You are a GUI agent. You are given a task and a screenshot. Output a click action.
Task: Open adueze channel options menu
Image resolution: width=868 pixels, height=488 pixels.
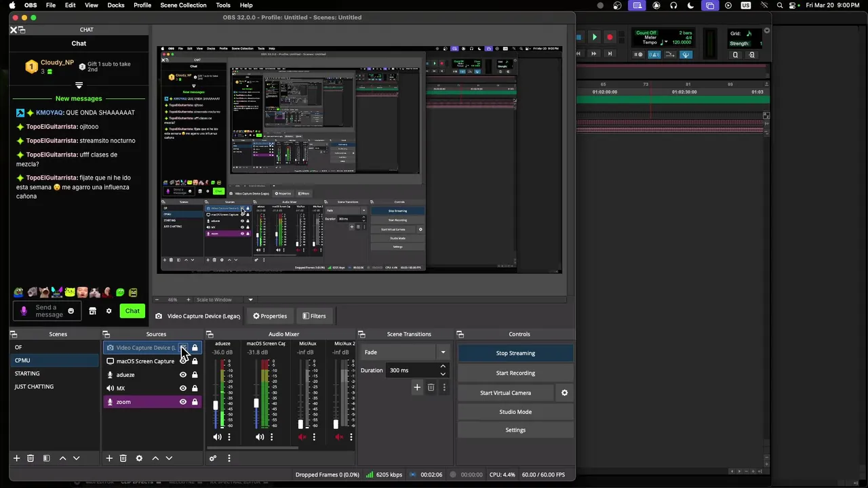click(x=229, y=437)
